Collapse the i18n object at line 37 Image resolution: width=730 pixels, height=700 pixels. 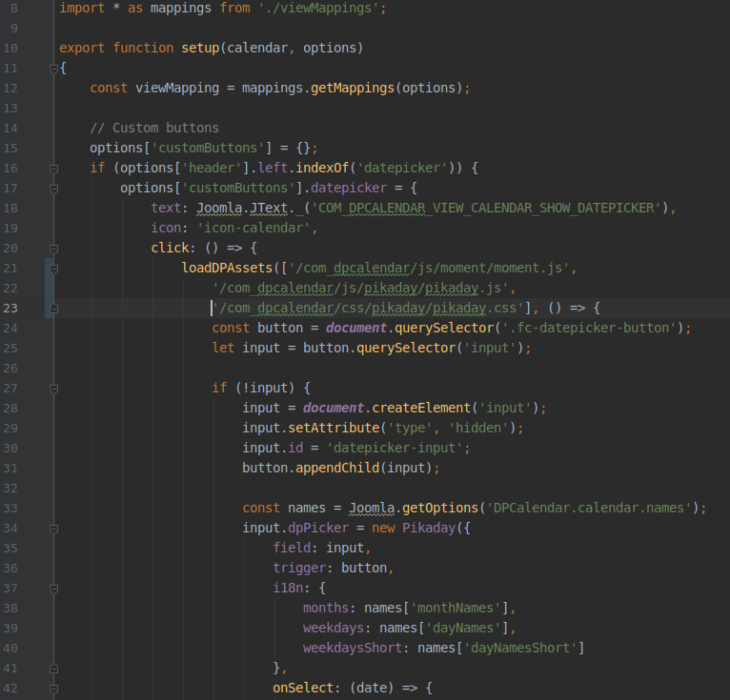pyautogui.click(x=53, y=588)
